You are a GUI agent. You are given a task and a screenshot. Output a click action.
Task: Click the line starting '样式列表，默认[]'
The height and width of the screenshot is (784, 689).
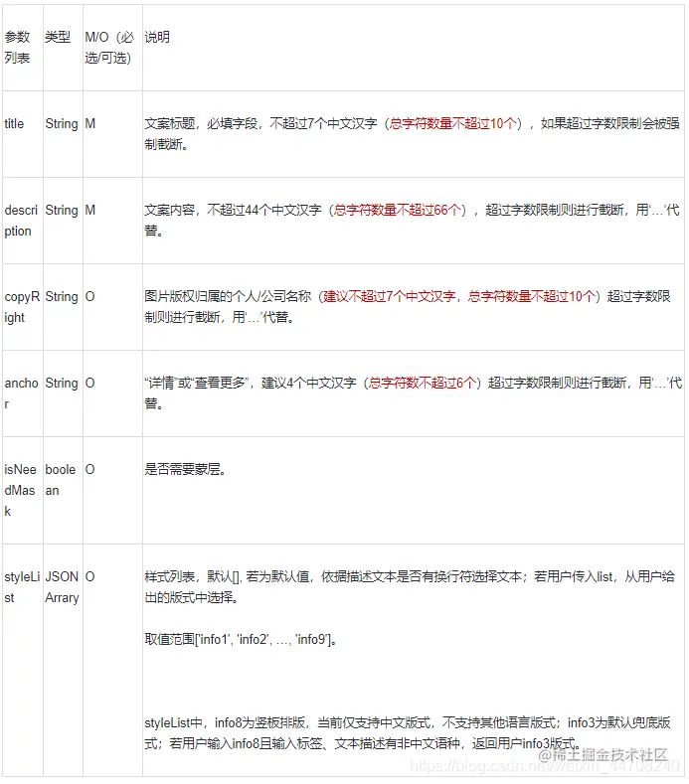coord(410,576)
